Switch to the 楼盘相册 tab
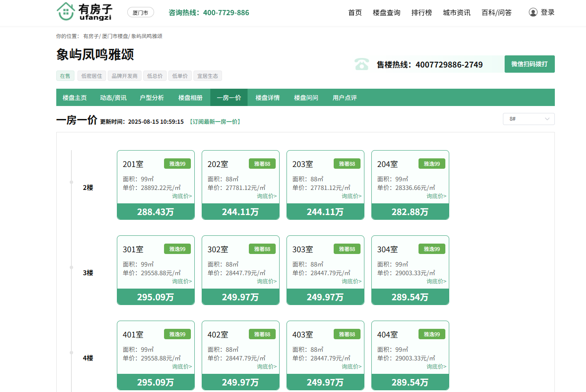 pyautogui.click(x=190, y=98)
